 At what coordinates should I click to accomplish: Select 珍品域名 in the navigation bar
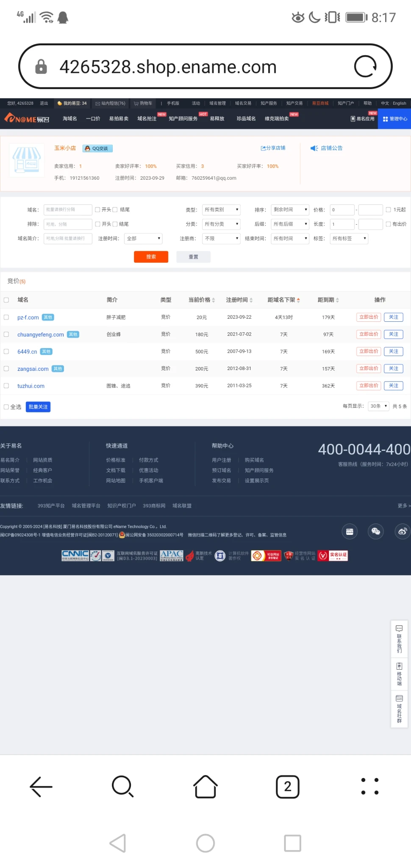click(246, 119)
